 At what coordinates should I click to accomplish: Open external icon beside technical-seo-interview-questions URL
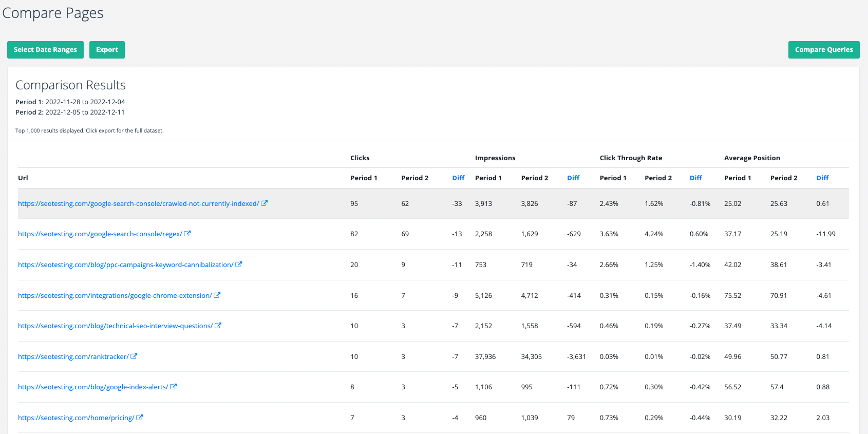[218, 326]
